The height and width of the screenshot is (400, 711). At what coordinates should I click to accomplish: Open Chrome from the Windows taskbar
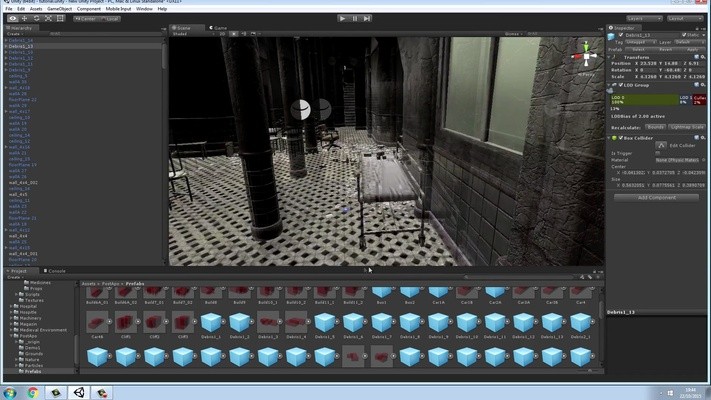pyautogui.click(x=33, y=392)
